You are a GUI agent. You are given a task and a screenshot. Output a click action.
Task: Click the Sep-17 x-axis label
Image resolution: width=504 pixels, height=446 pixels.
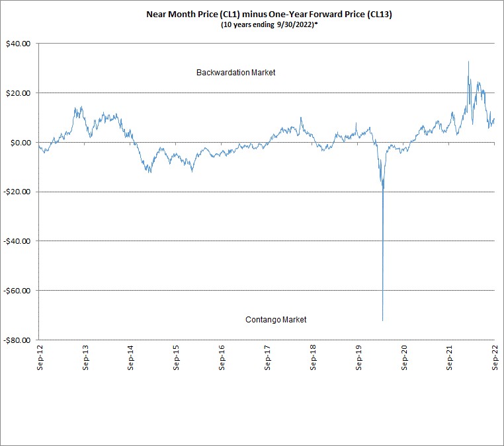pyautogui.click(x=267, y=357)
